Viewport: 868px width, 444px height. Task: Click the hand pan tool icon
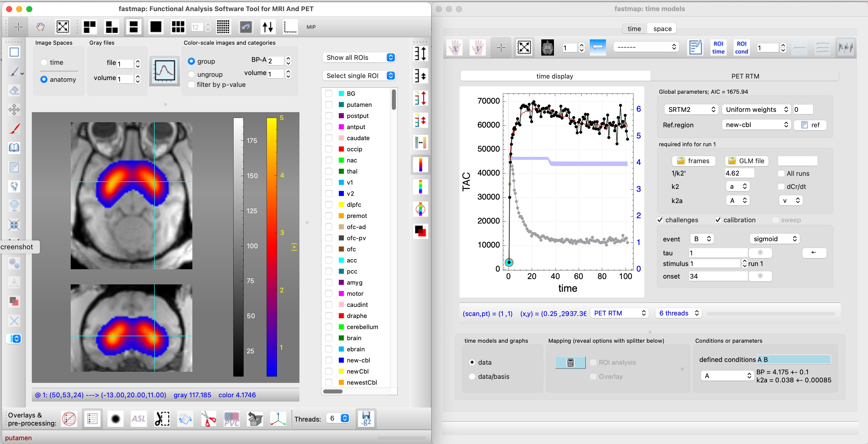[40, 27]
